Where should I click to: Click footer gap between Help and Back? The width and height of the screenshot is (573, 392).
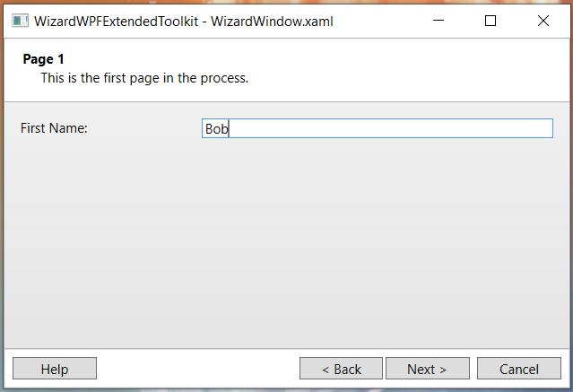[x=197, y=369]
